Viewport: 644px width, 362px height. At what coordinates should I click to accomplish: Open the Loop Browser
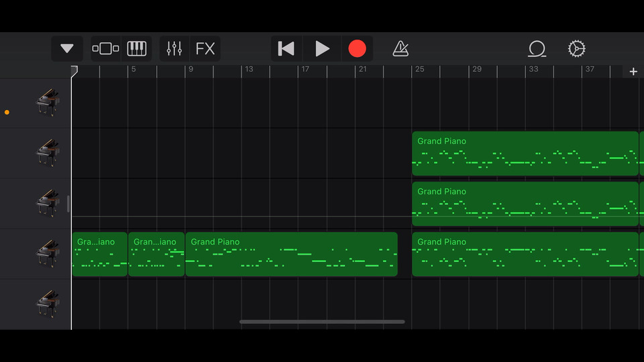(x=537, y=48)
